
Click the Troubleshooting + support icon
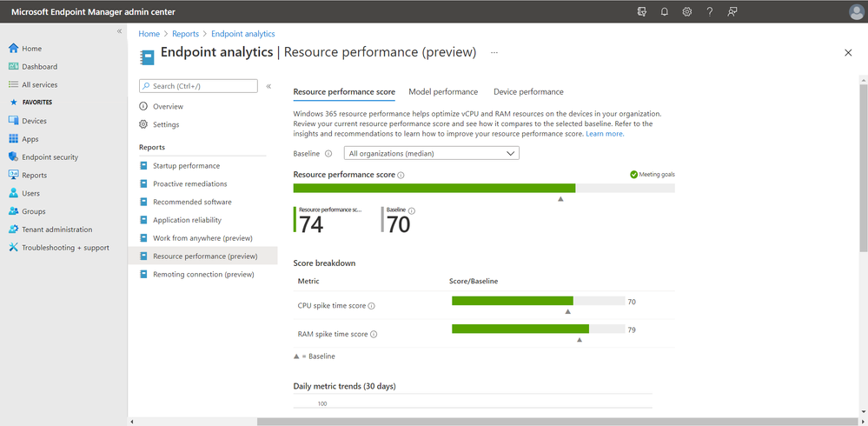coord(14,248)
